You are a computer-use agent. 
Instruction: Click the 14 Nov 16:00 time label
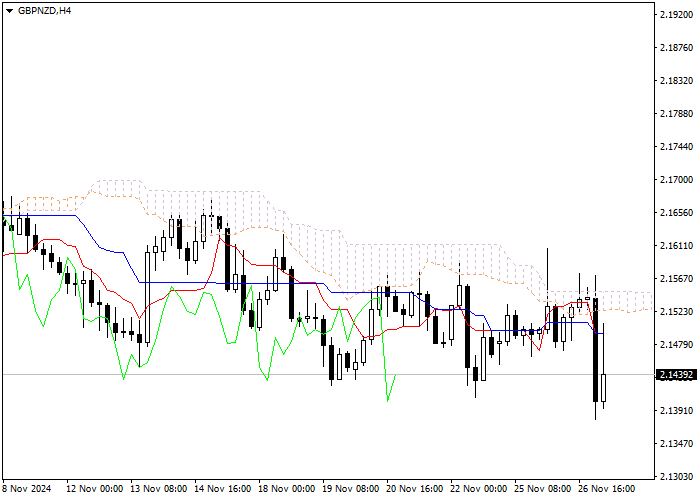coord(223,489)
